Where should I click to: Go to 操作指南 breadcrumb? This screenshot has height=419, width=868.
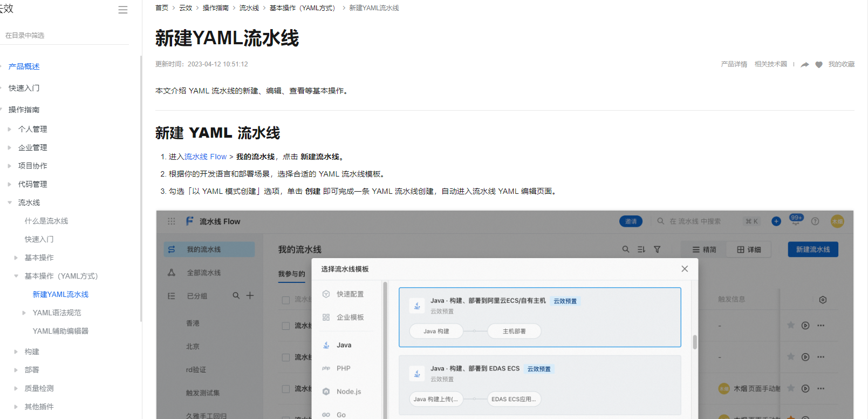(216, 8)
